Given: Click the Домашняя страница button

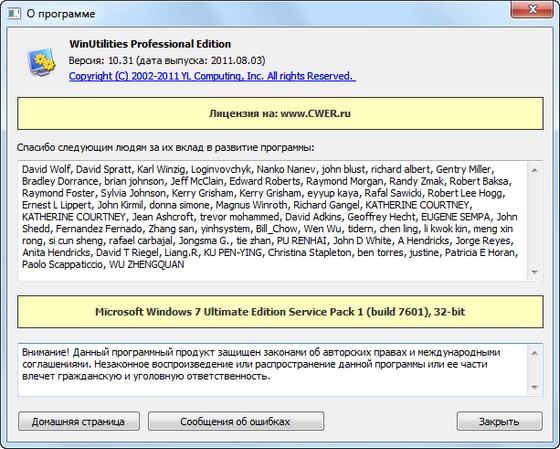Looking at the screenshot, I should tap(79, 421).
